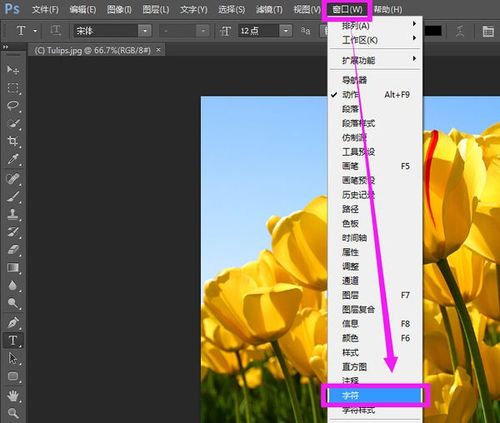The image size is (500, 423).
Task: Select the Clone Stamp tool
Action: click(13, 214)
